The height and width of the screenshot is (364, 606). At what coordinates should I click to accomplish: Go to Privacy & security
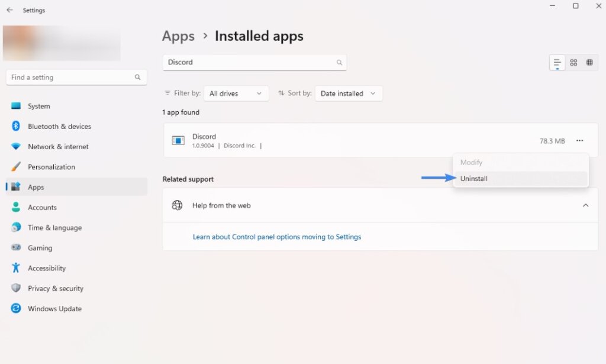click(x=76, y=288)
